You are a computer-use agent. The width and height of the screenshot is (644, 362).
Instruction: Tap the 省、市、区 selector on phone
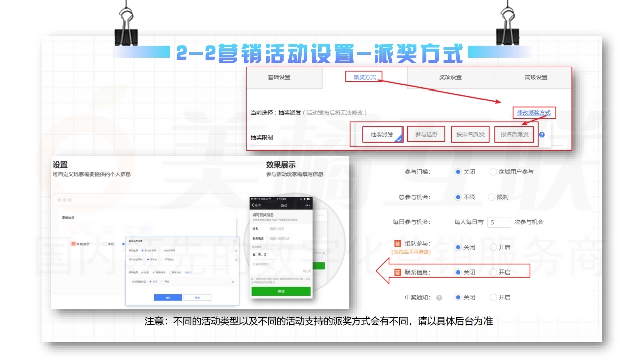click(281, 255)
